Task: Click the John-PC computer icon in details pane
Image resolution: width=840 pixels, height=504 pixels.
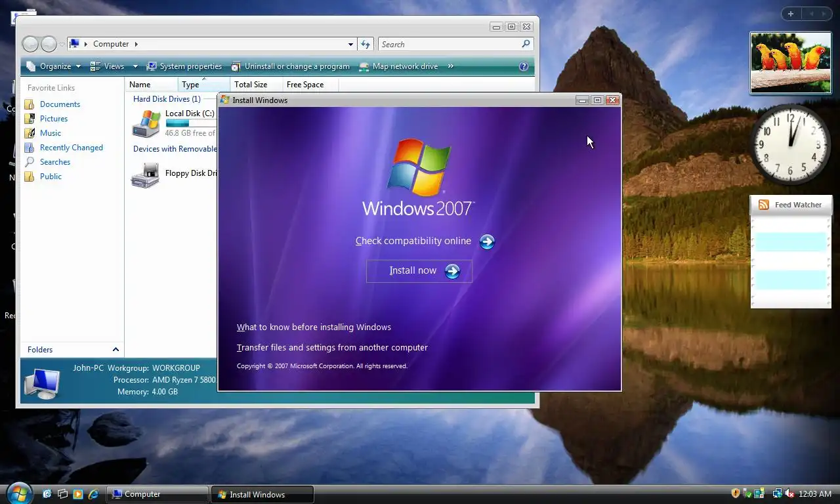Action: (x=41, y=383)
